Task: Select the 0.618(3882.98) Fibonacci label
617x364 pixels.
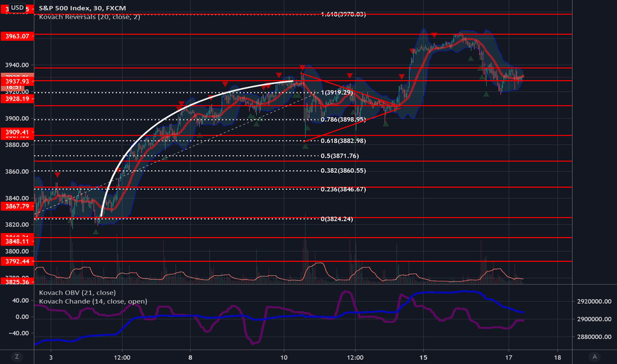Action: click(343, 141)
